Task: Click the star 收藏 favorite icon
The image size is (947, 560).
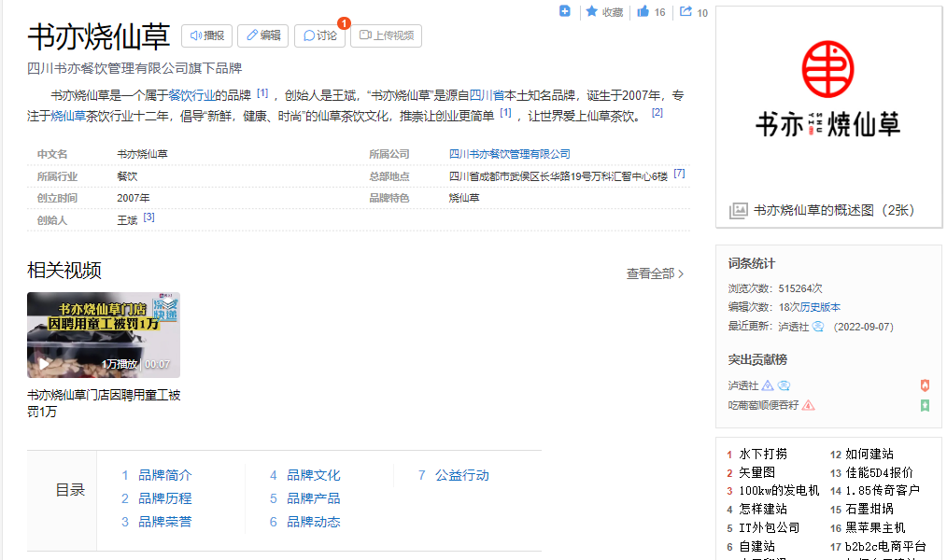Action: click(x=591, y=12)
